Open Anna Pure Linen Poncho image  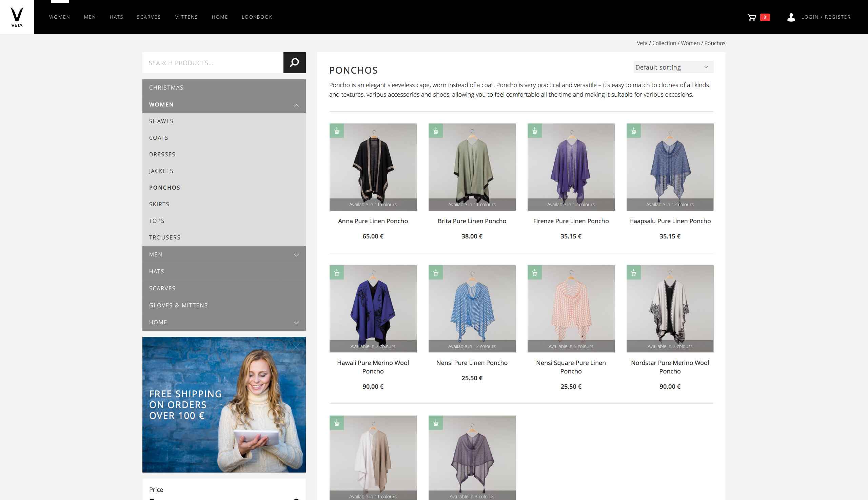tap(373, 167)
